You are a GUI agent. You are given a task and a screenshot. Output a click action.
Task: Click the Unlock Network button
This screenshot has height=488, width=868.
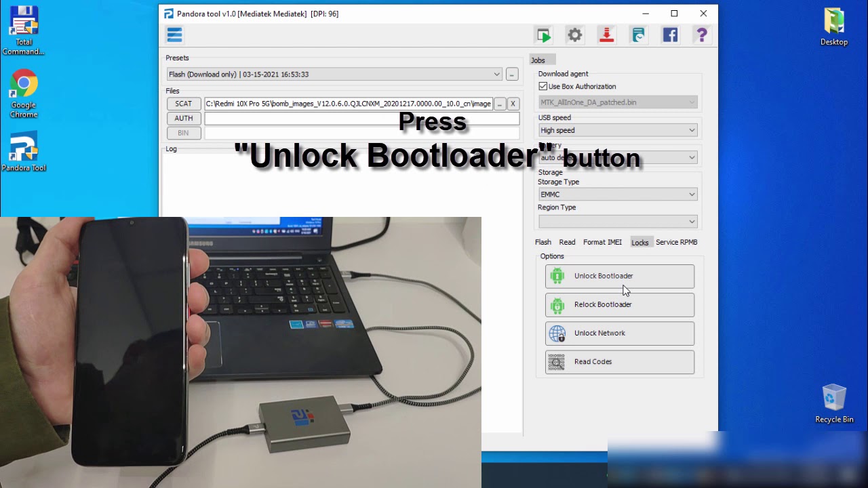[x=620, y=333]
